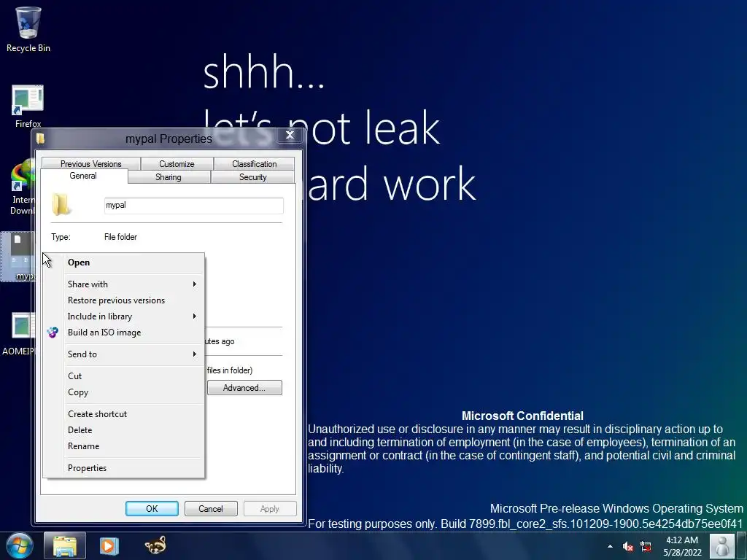Viewport: 747px width, 560px height.
Task: Choose Open from the context menu
Action: click(124, 262)
